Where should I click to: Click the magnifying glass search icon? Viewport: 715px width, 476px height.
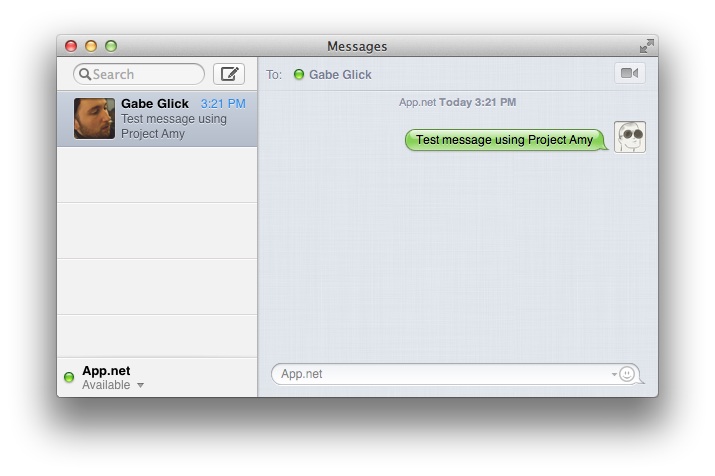(85, 74)
